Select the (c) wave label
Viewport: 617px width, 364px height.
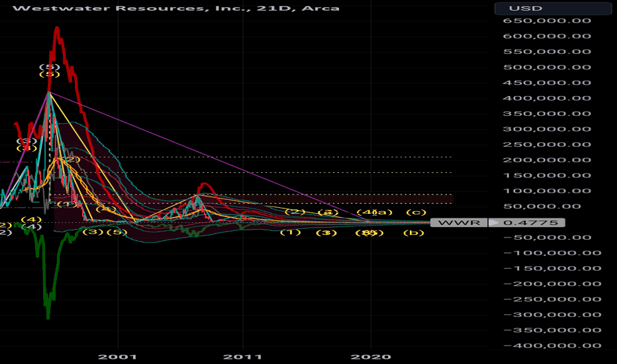416,212
